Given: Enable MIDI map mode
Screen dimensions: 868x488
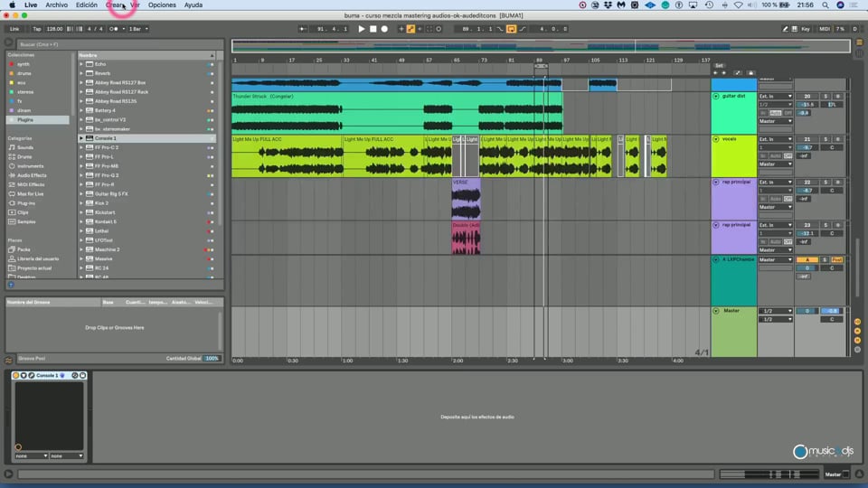Looking at the screenshot, I should pos(825,29).
